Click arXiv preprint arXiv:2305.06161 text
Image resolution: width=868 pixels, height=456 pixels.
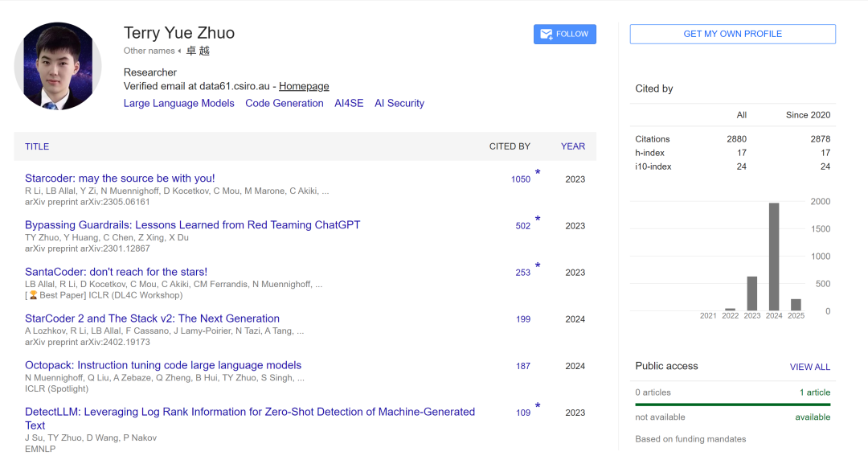[88, 202]
